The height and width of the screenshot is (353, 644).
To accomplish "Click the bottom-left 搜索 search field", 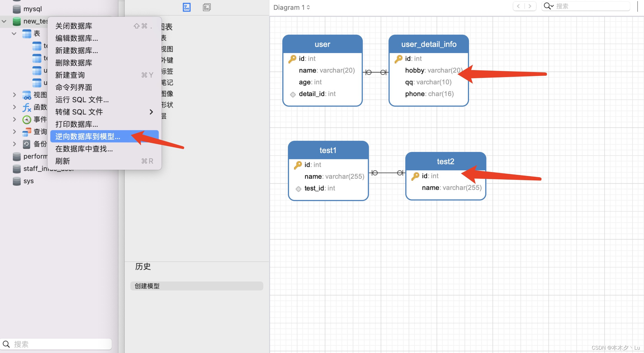I will (x=56, y=344).
